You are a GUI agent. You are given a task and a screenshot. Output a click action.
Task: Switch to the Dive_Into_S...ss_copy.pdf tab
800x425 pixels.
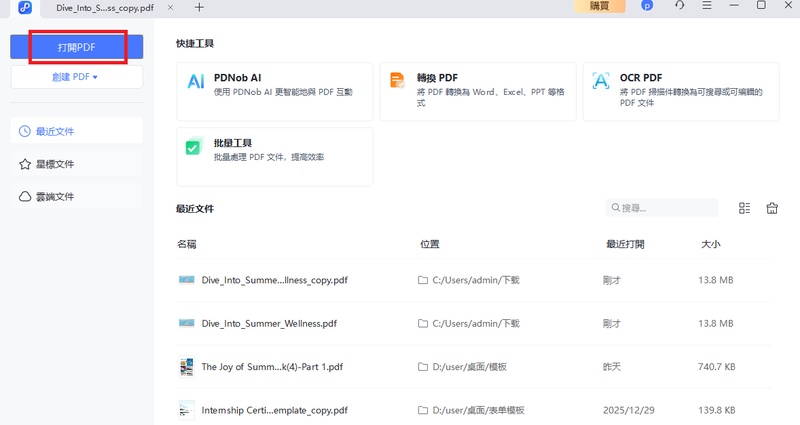click(x=105, y=8)
